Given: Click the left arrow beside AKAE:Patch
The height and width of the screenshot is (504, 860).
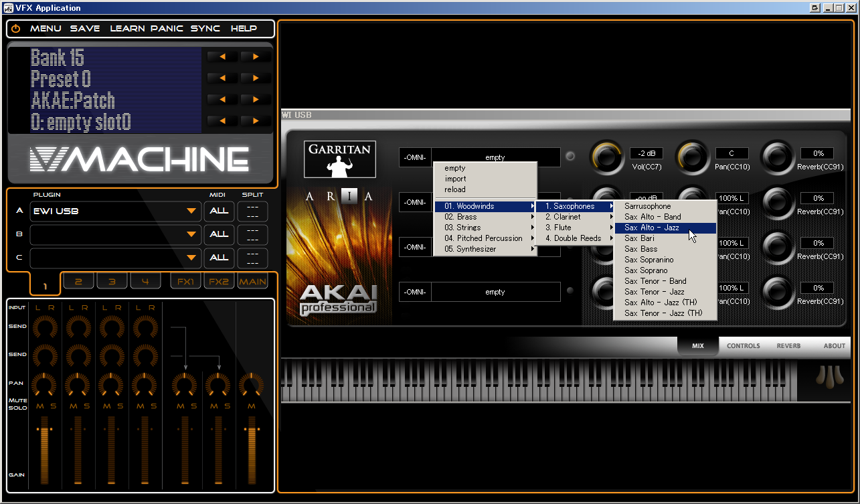Looking at the screenshot, I should (x=222, y=99).
